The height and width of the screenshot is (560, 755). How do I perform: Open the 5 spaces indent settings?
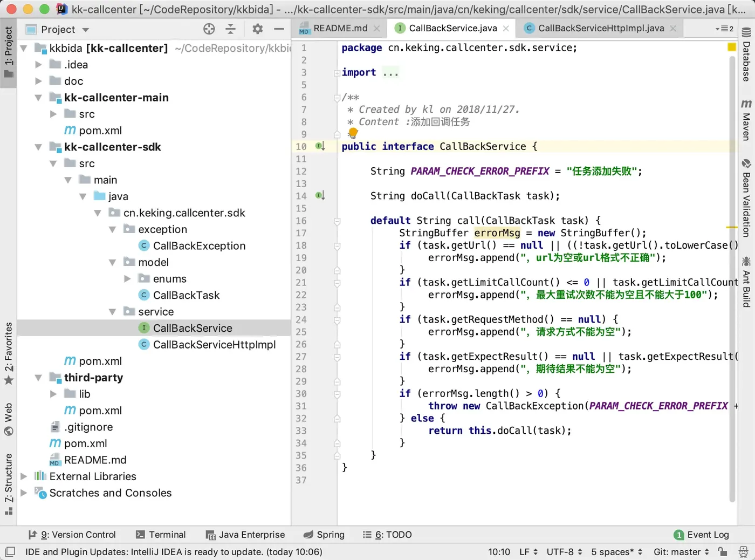pyautogui.click(x=616, y=551)
